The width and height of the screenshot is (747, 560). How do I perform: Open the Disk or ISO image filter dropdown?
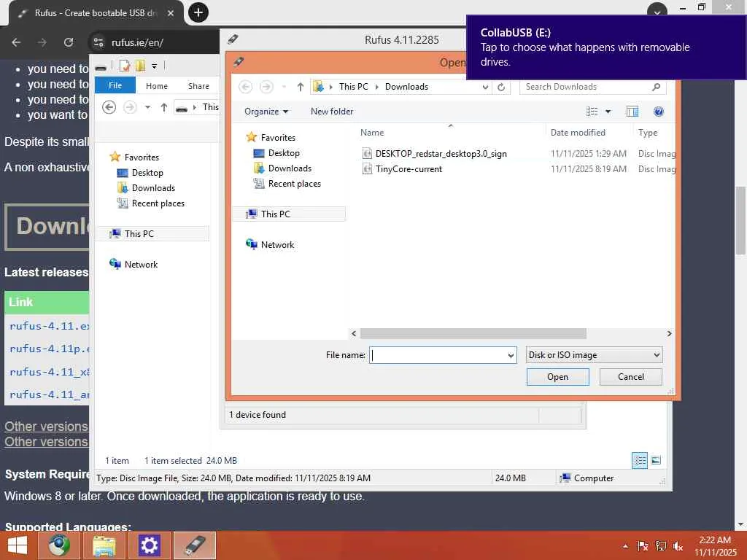[594, 355]
